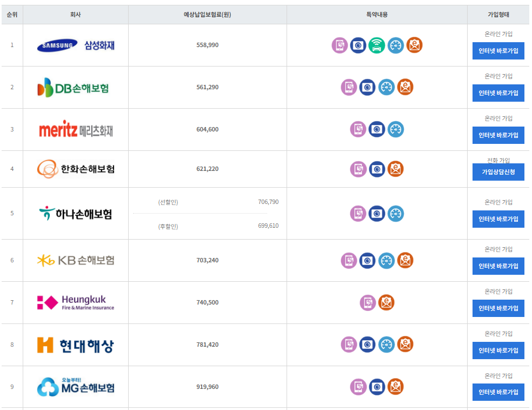
Task: Click the 특약내용 column header
Action: 377,15
